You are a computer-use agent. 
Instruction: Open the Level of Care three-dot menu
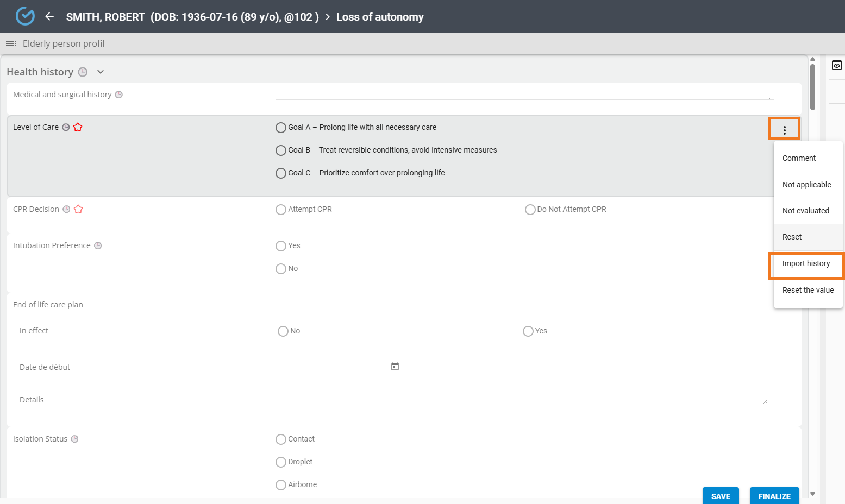[784, 130]
